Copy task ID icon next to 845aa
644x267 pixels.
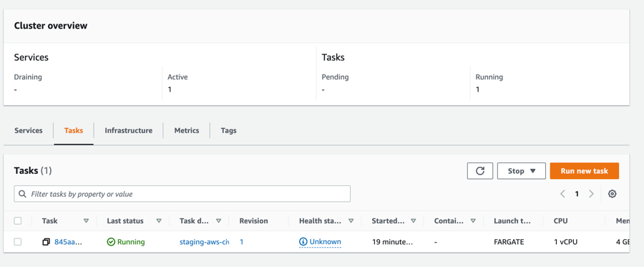(x=47, y=242)
